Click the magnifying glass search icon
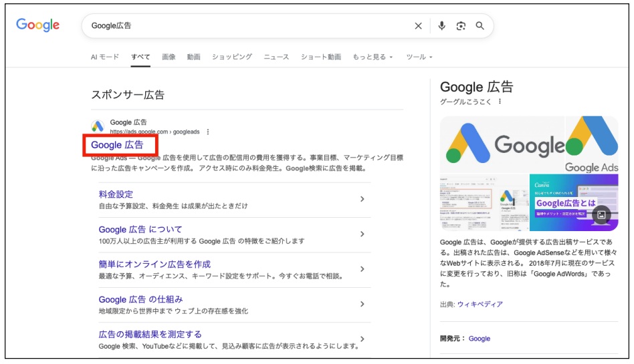 pos(480,26)
